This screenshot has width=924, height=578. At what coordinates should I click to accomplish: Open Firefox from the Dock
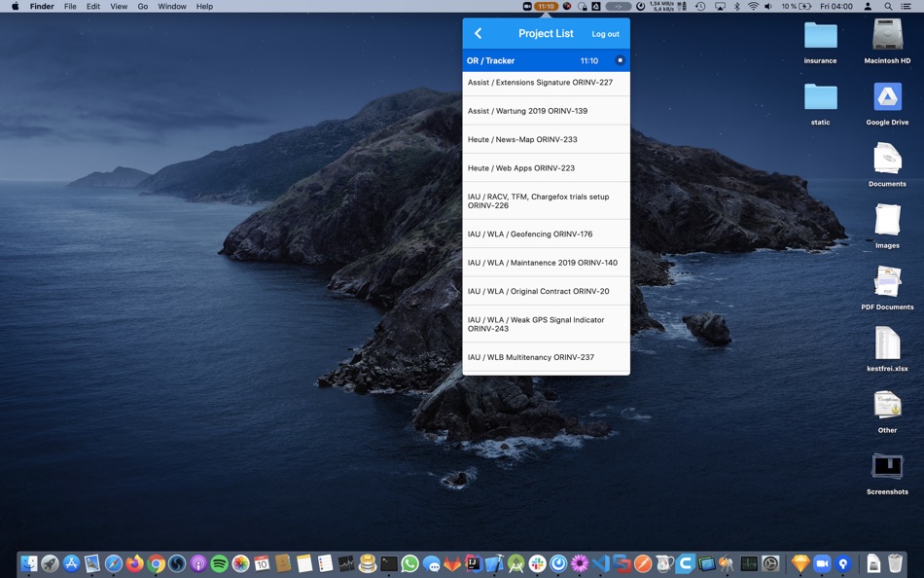pos(135,563)
